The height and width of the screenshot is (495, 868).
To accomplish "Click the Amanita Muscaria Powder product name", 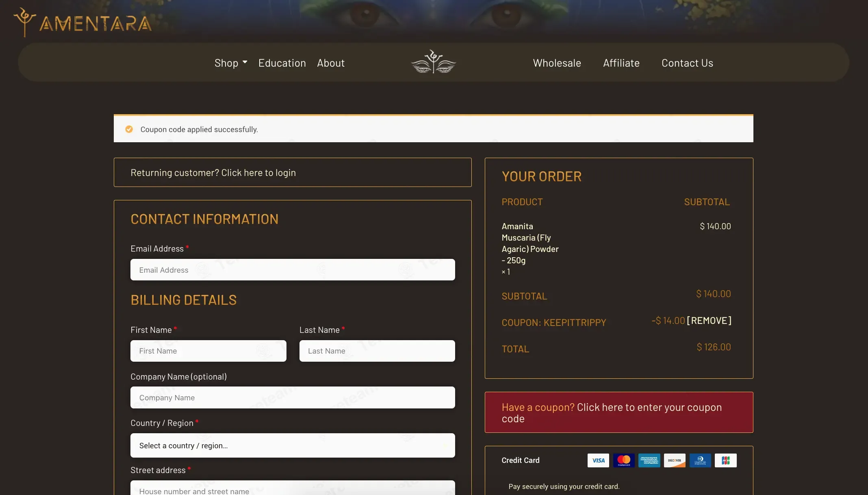I will coord(530,243).
